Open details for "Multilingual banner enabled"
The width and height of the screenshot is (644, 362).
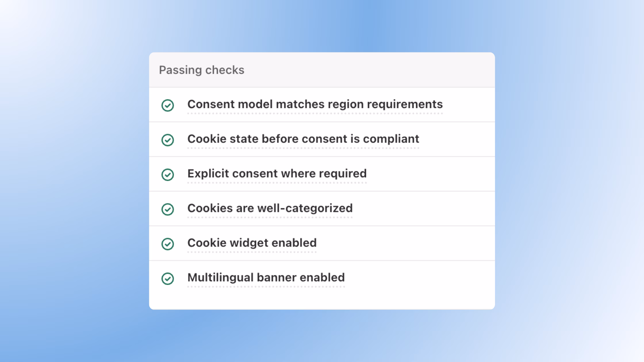266,277
